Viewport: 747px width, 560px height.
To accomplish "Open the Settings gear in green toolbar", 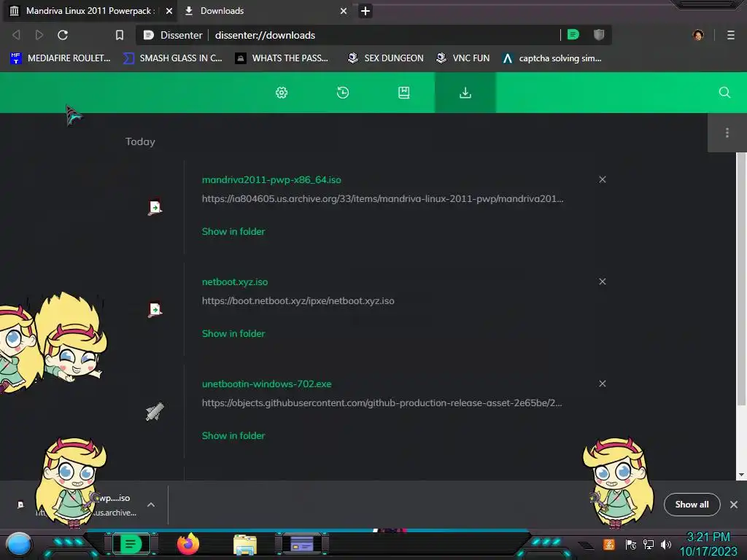I will coord(282,93).
